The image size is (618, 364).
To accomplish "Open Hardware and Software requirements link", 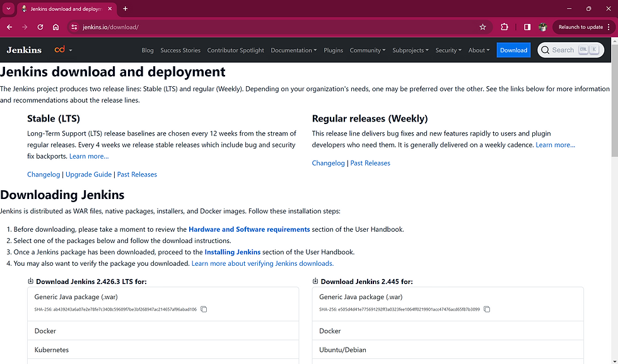I will pyautogui.click(x=249, y=229).
